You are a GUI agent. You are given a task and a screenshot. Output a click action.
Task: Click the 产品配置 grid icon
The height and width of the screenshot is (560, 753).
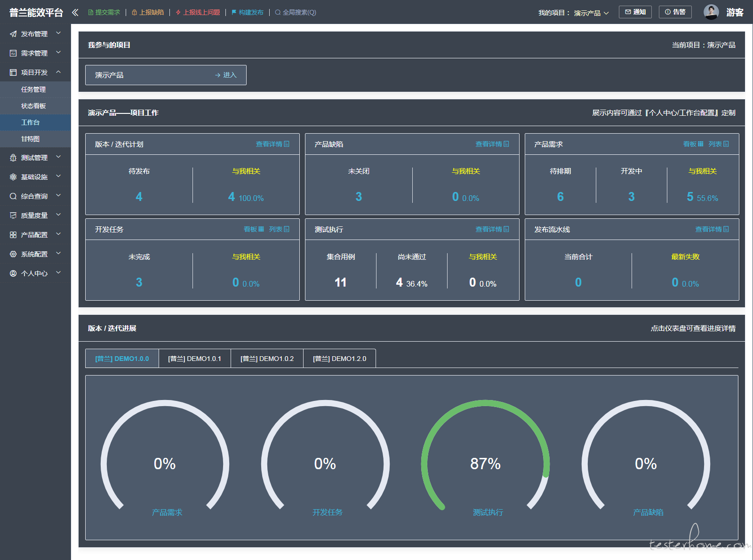coord(13,235)
